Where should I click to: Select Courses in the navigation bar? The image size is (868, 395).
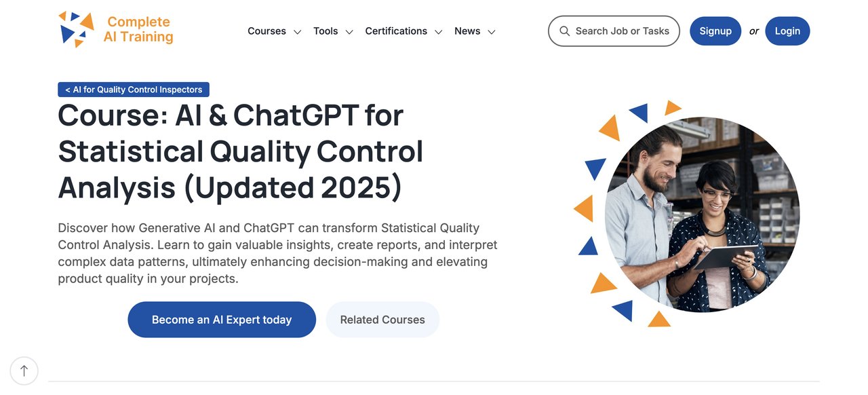pyautogui.click(x=267, y=31)
